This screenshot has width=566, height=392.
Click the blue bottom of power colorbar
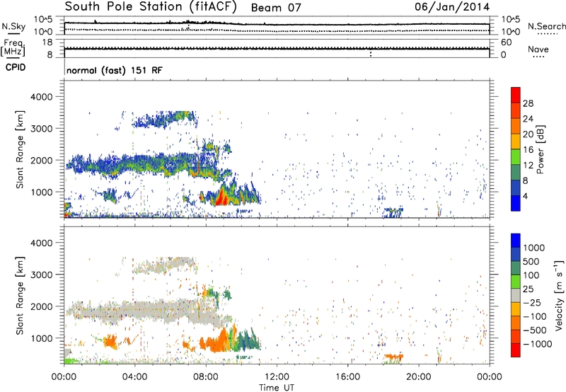coord(516,203)
